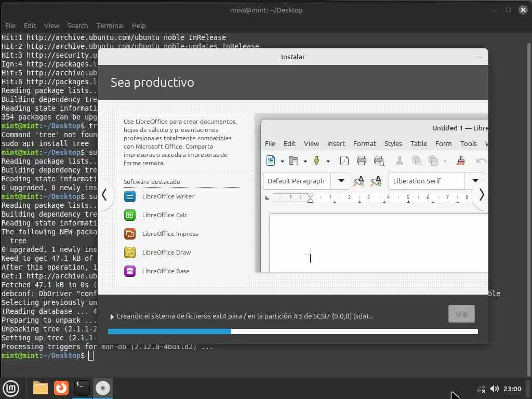
Task: Click the LibreOffice Writer icon
Action: [x=130, y=196]
